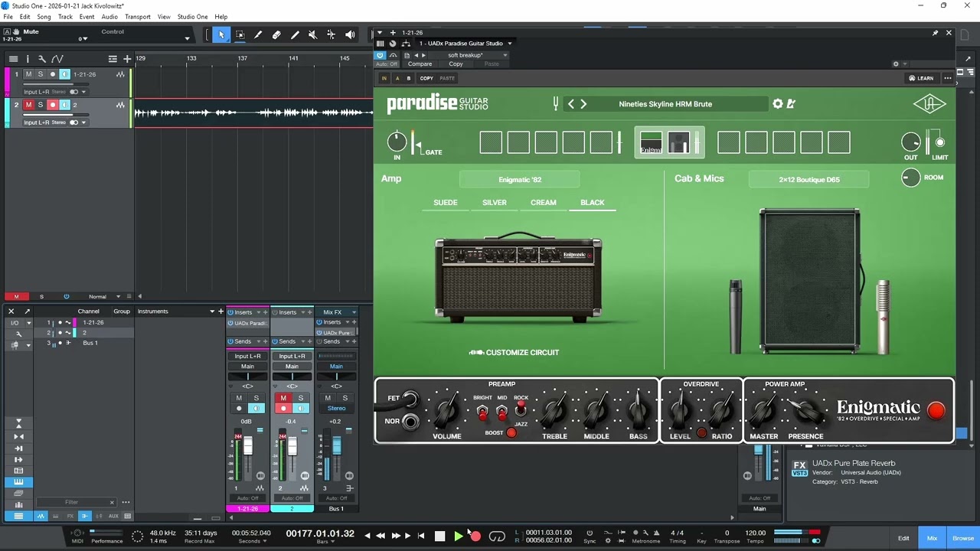Viewport: 980px width, 551px height.
Task: Open CUSTOMIZE CIRCUIT for the amp
Action: (x=514, y=353)
